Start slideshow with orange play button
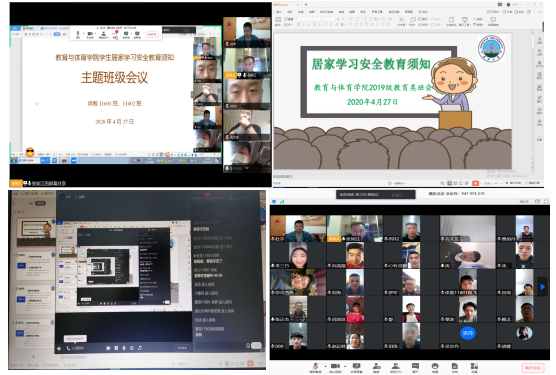 475,183
